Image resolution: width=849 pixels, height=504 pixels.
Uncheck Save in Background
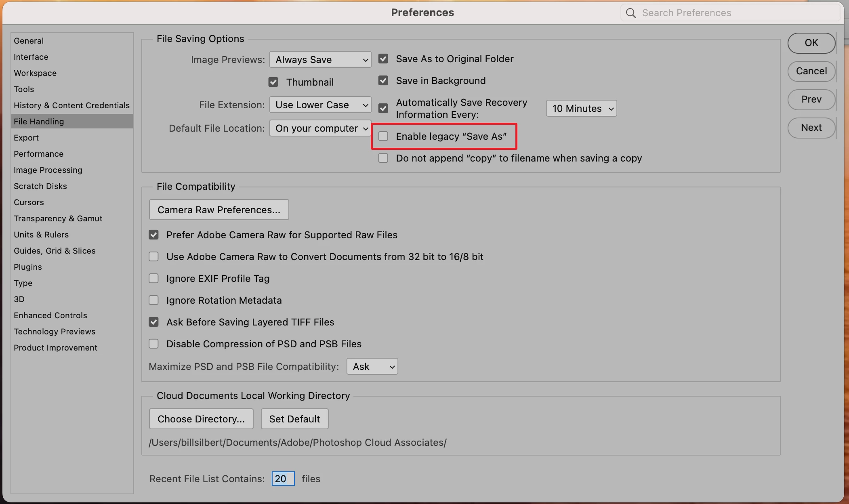pos(383,81)
